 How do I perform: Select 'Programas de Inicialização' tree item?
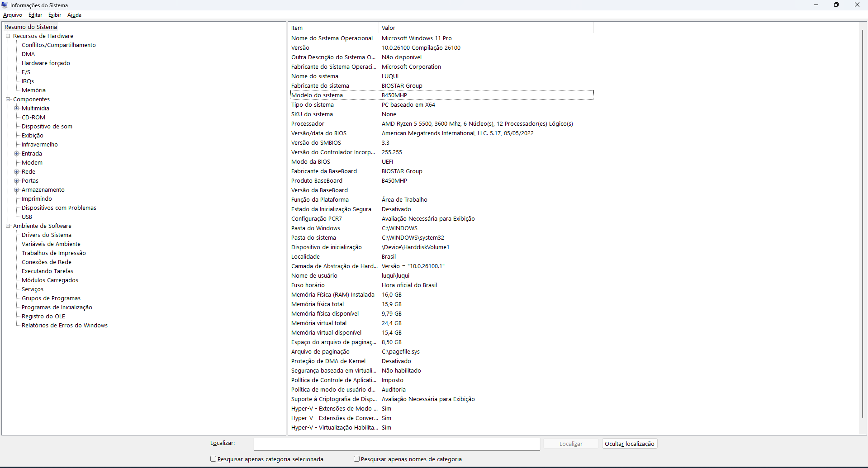pyautogui.click(x=57, y=307)
